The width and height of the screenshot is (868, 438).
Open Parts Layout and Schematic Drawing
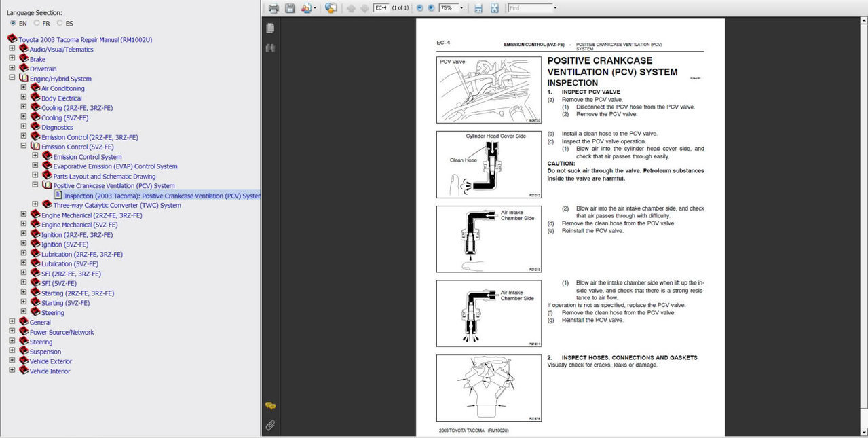105,177
